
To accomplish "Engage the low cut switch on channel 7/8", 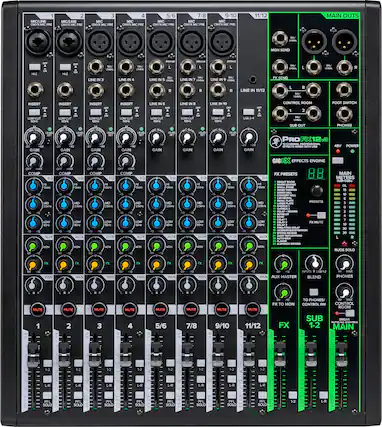I will (x=187, y=112).
